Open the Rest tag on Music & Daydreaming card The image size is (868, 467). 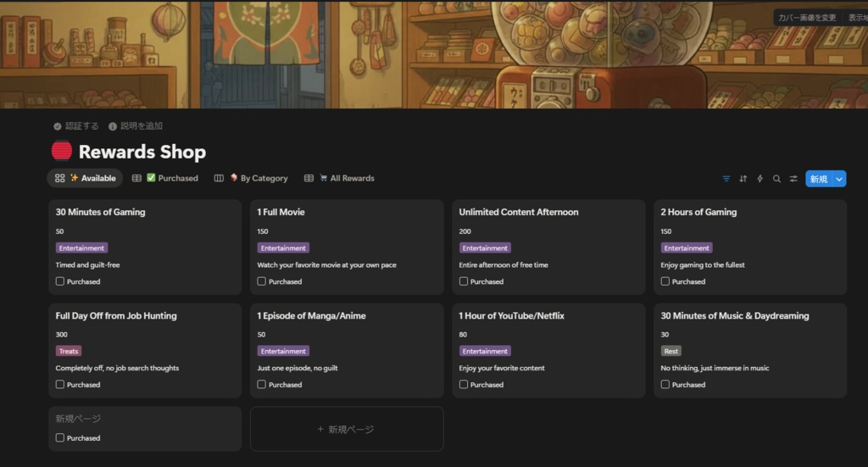tap(671, 351)
